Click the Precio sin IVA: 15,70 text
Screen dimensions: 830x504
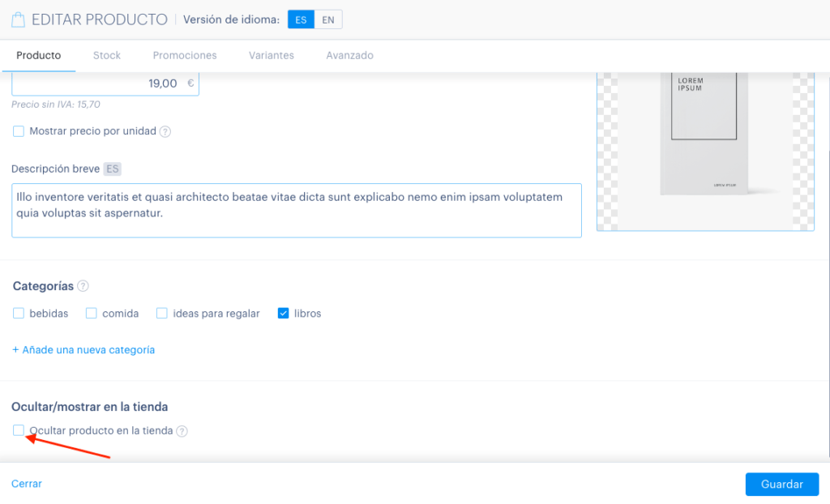(56, 105)
